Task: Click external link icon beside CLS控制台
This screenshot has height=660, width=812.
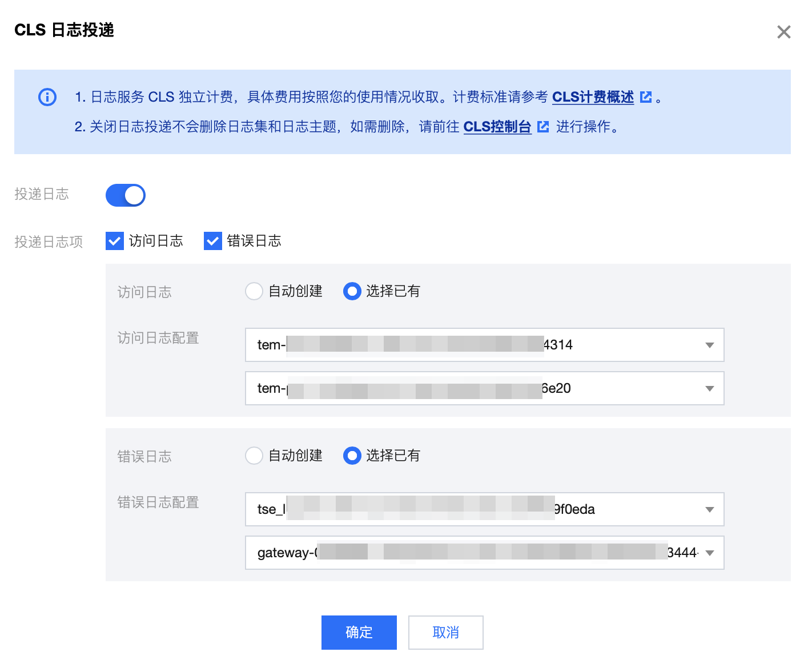Action: [543, 127]
